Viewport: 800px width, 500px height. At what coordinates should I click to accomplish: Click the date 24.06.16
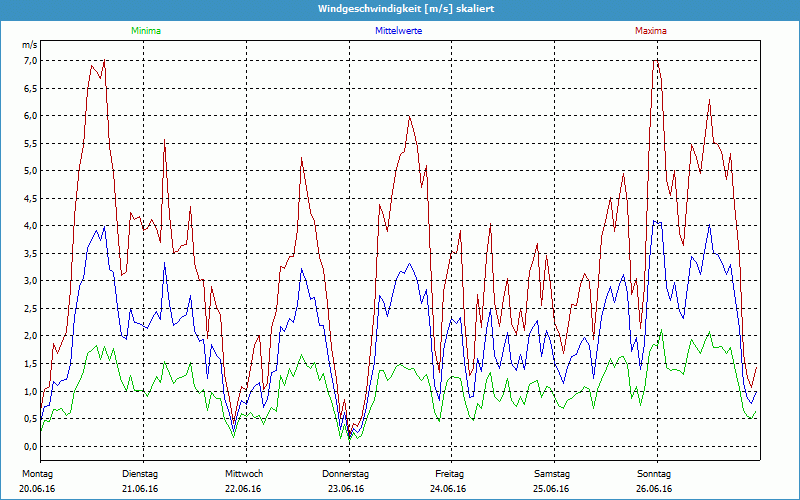coord(448,489)
